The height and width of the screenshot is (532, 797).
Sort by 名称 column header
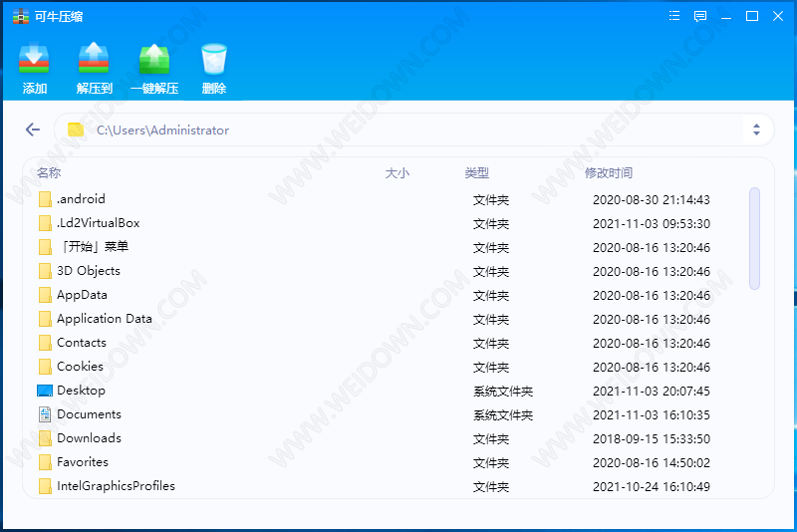(x=49, y=173)
